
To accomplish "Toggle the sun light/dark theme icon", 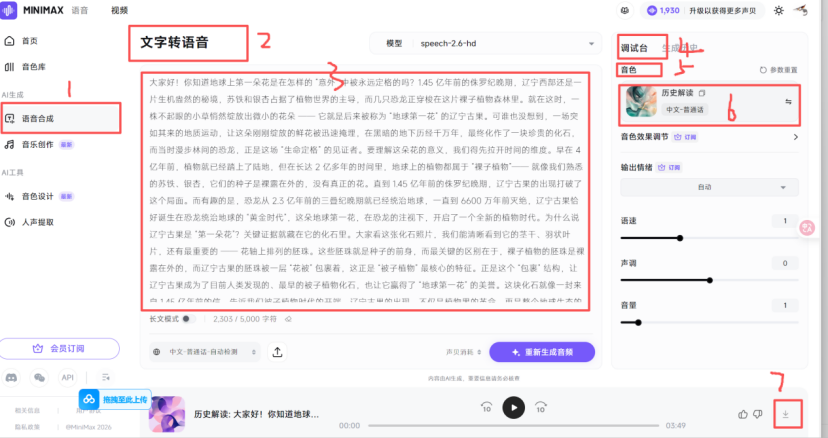I will click(779, 11).
